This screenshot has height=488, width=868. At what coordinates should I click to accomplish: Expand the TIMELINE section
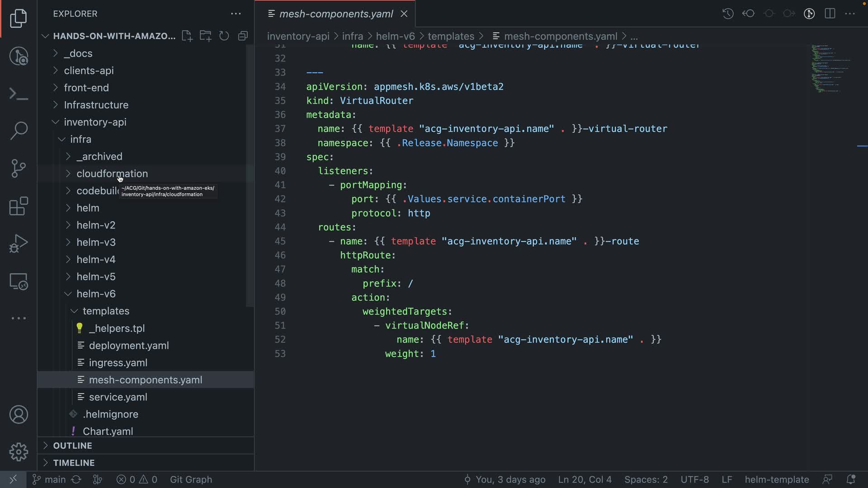pos(74,463)
